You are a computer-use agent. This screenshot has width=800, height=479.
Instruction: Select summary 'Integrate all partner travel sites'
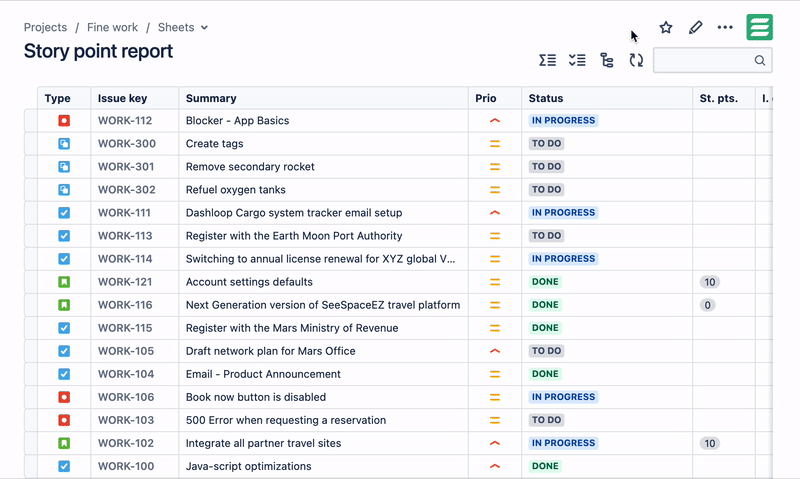(x=263, y=443)
